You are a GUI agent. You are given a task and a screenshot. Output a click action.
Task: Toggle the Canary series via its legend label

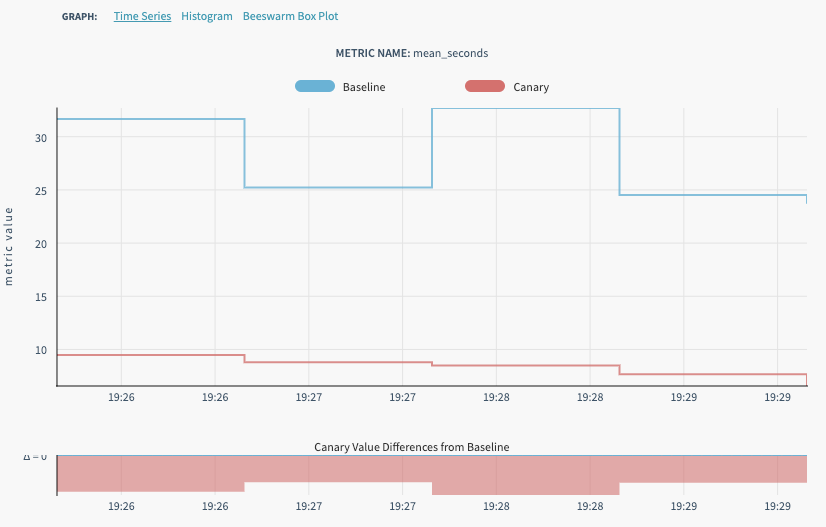[531, 87]
